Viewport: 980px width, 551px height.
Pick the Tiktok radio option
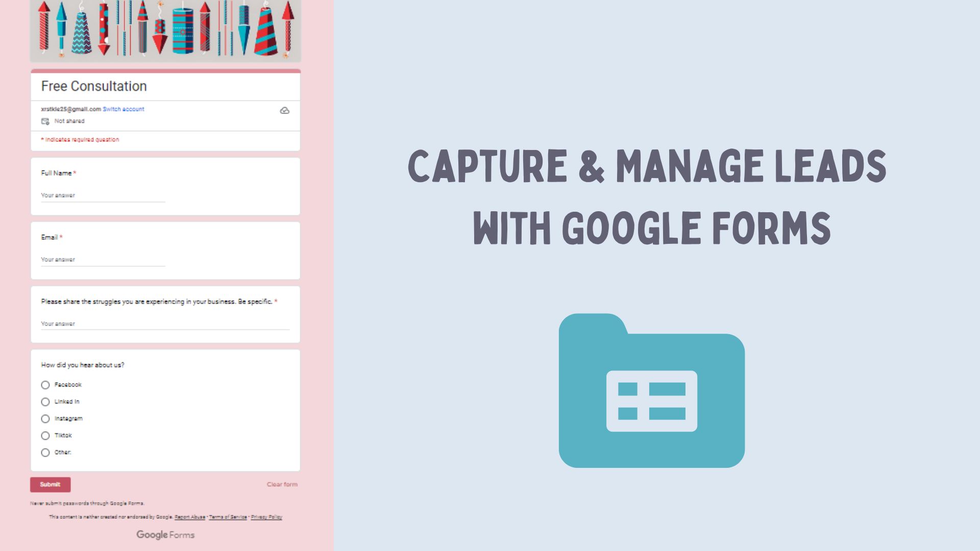pos(45,436)
